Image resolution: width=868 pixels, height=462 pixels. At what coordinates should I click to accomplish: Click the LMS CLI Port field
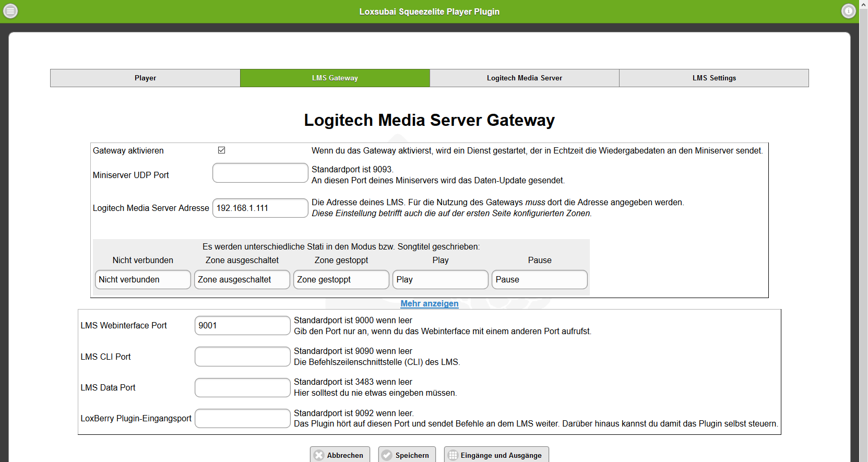243,357
